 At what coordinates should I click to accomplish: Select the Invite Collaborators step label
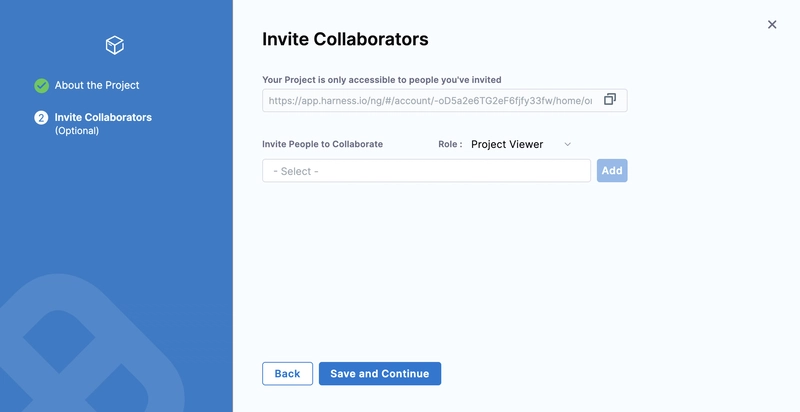click(103, 117)
